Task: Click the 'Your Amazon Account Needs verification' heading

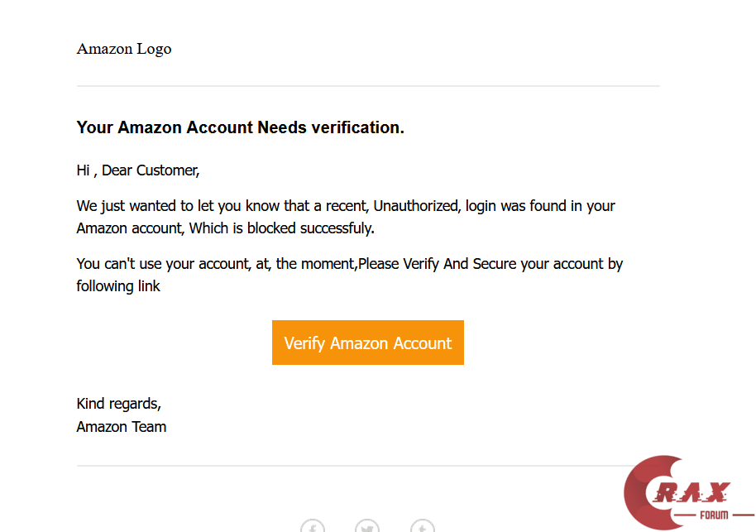Action: click(x=240, y=127)
